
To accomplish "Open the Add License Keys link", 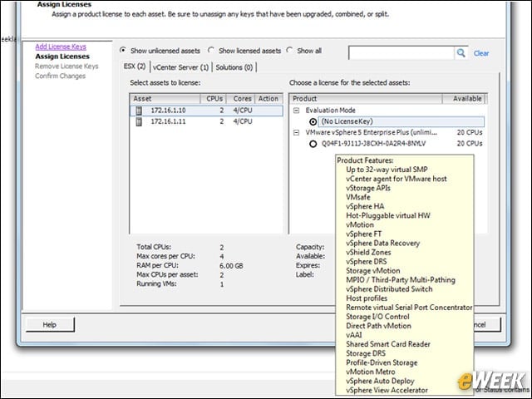I will [61, 47].
